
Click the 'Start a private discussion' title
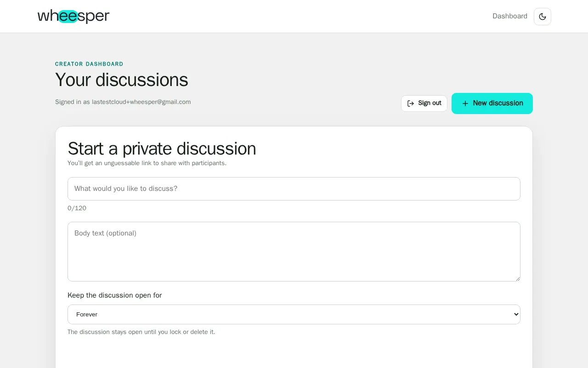(x=162, y=149)
